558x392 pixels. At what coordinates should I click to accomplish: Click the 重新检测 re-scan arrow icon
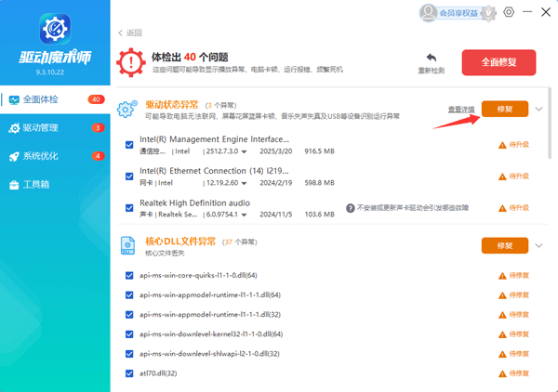(431, 58)
